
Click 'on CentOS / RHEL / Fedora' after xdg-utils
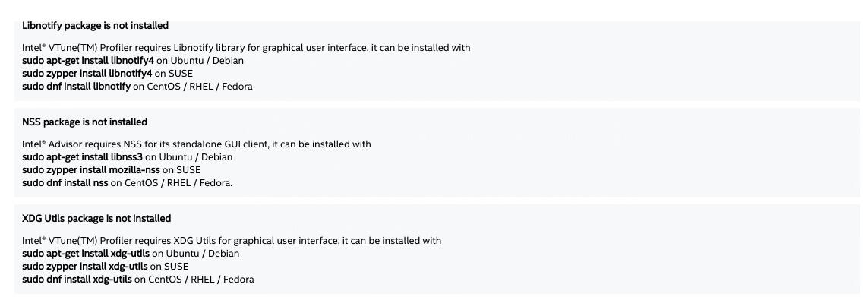[x=194, y=280]
